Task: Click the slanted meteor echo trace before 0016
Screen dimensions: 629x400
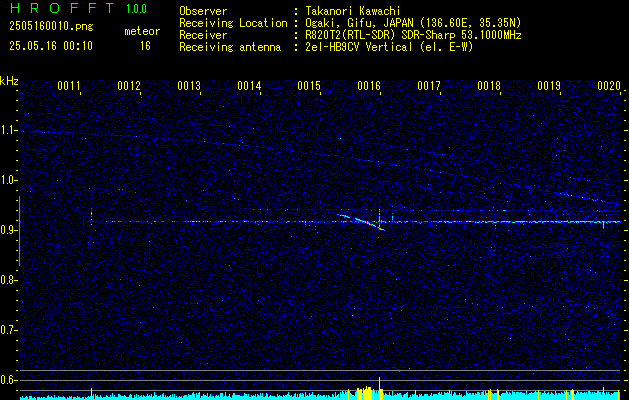Action: [x=361, y=222]
